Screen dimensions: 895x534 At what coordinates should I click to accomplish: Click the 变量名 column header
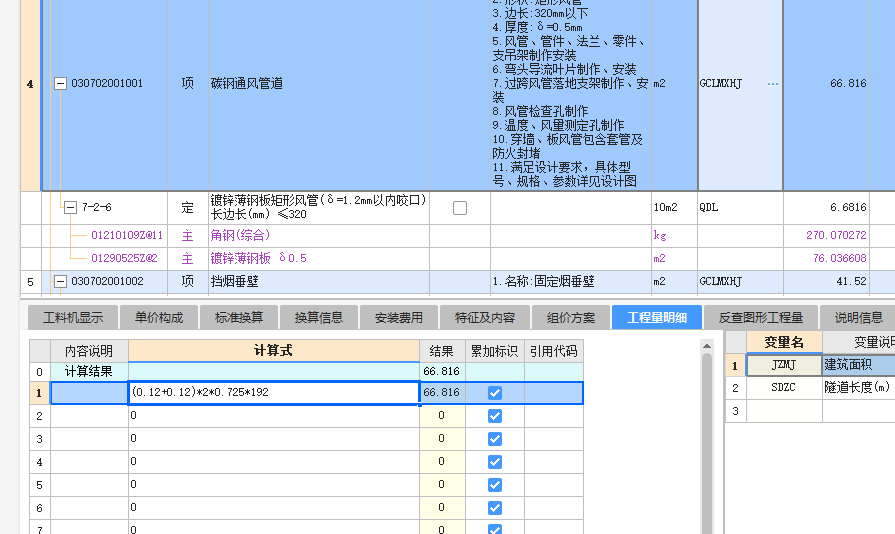click(x=784, y=342)
